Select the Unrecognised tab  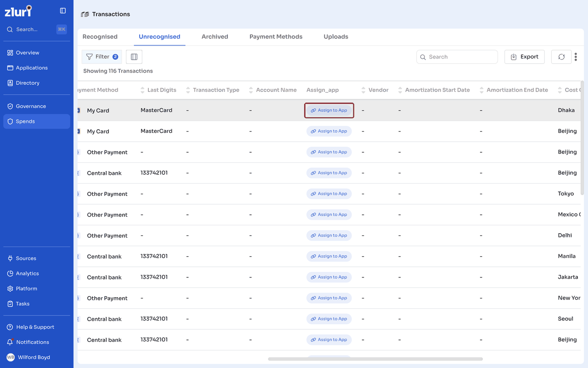(159, 37)
